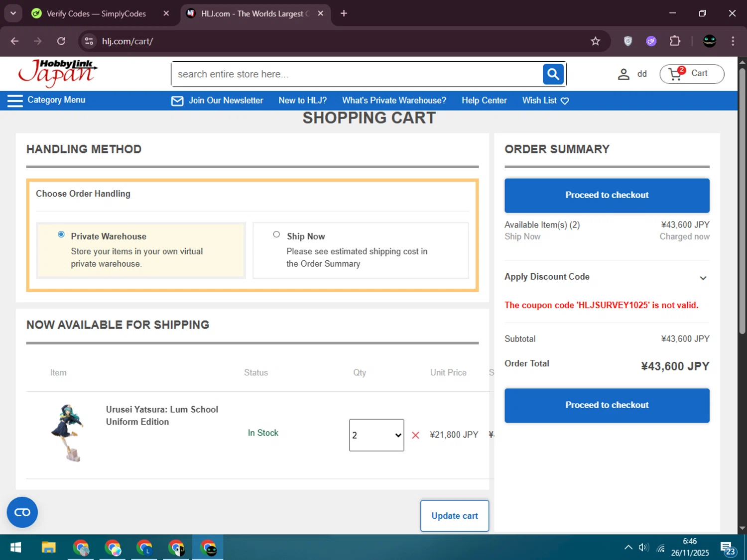Open the shield extension icon
Screen dimensions: 747x560
click(x=628, y=41)
